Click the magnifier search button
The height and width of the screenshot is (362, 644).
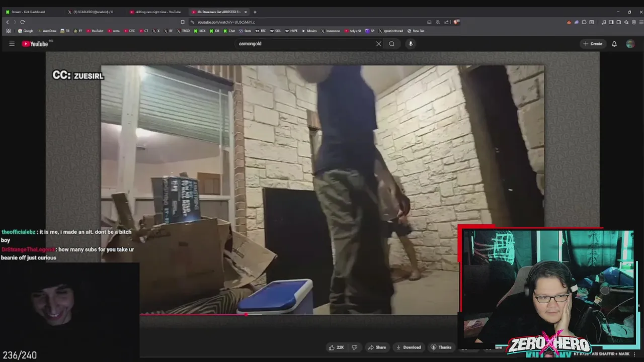(391, 44)
